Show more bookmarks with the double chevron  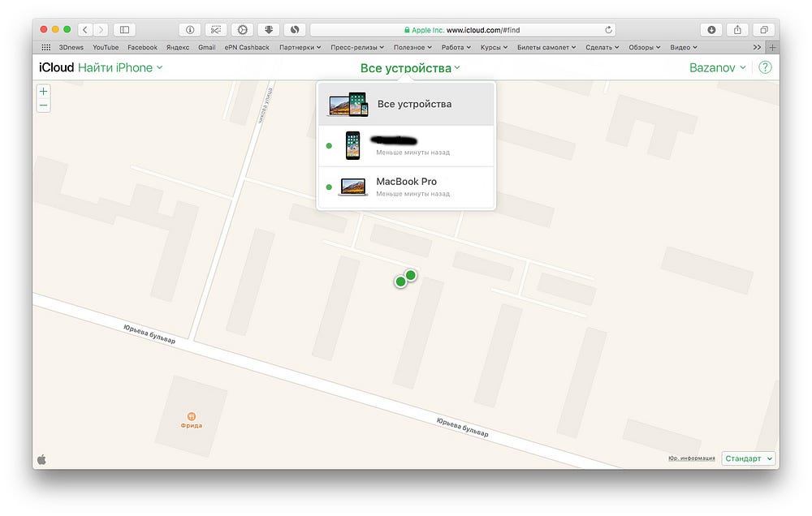click(757, 47)
